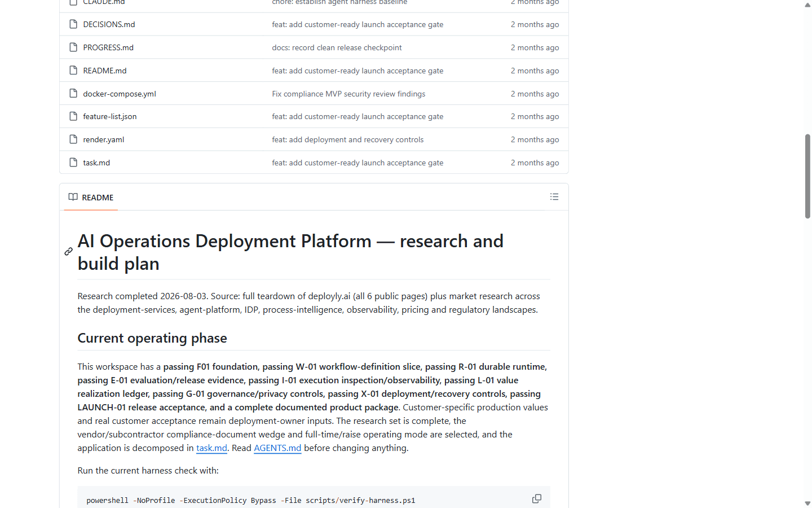Click the heading anchor link icon
The height and width of the screenshot is (508, 812).
point(69,252)
